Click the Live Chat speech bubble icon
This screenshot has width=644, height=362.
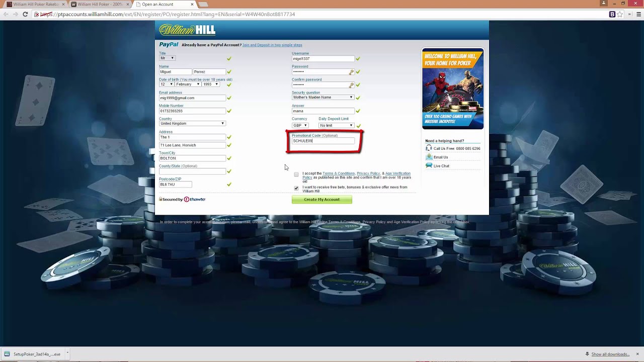(x=429, y=165)
